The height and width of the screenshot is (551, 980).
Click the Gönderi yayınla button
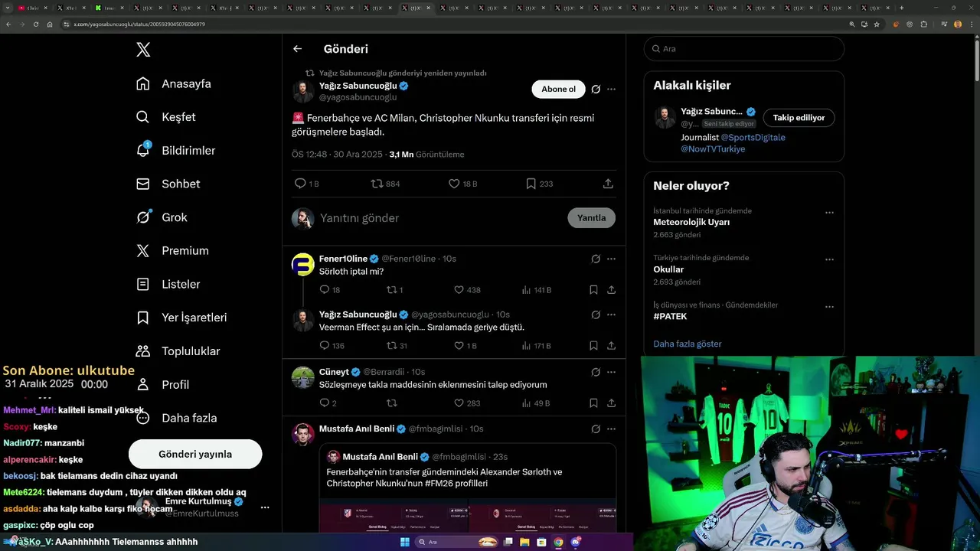click(x=195, y=454)
